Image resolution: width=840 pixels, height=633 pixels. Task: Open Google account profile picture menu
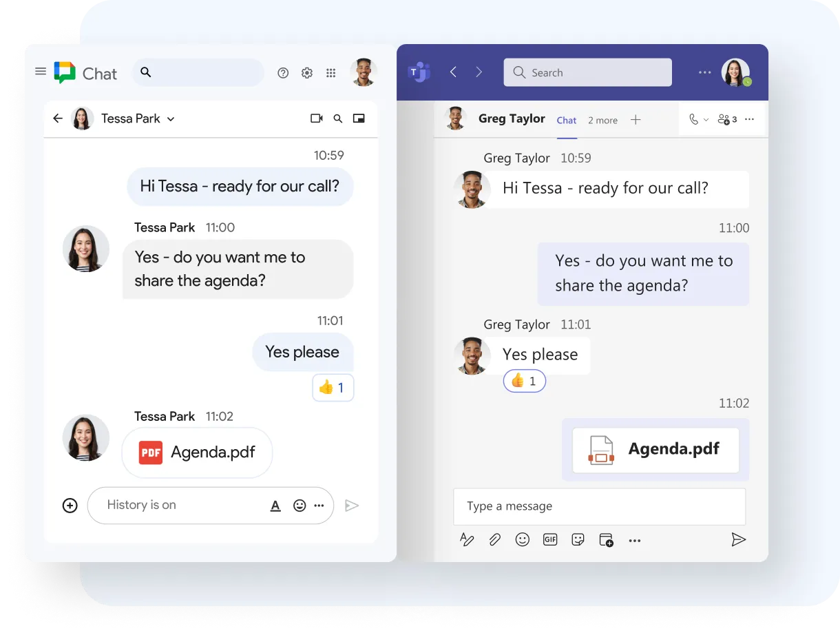point(364,72)
